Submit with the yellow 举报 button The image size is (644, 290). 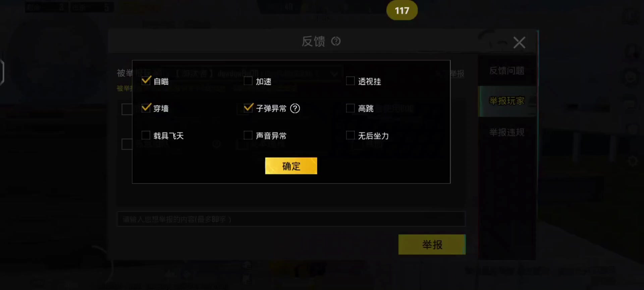(x=432, y=244)
